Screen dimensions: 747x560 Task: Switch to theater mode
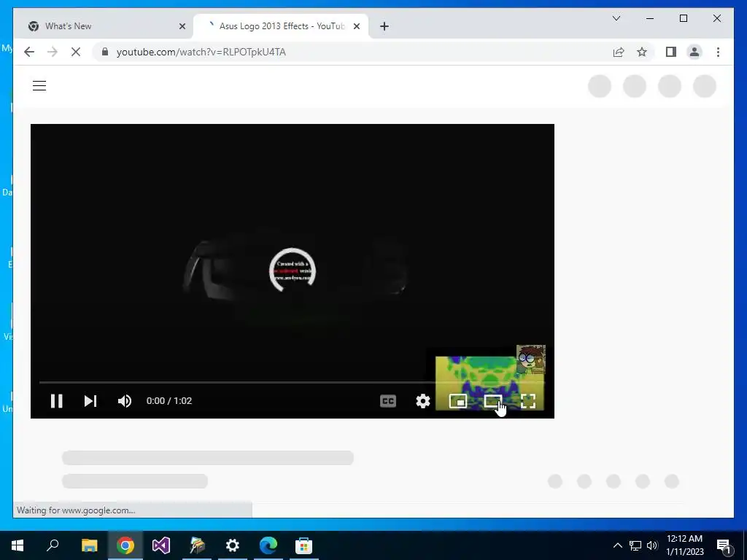[x=493, y=401]
